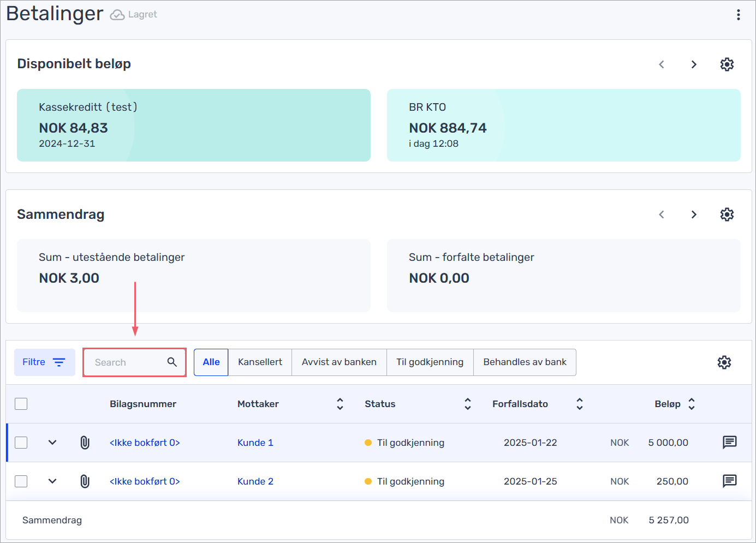Open Sammendrag gear settings

pos(727,214)
